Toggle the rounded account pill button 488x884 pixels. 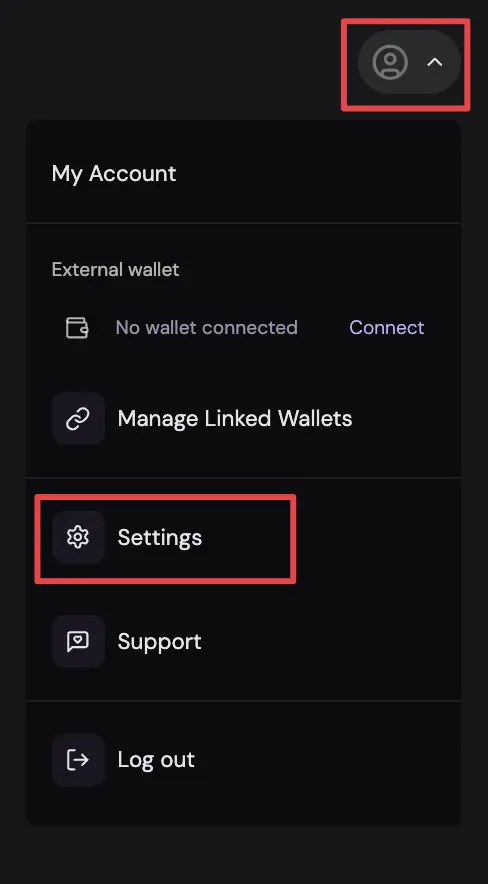click(x=410, y=62)
